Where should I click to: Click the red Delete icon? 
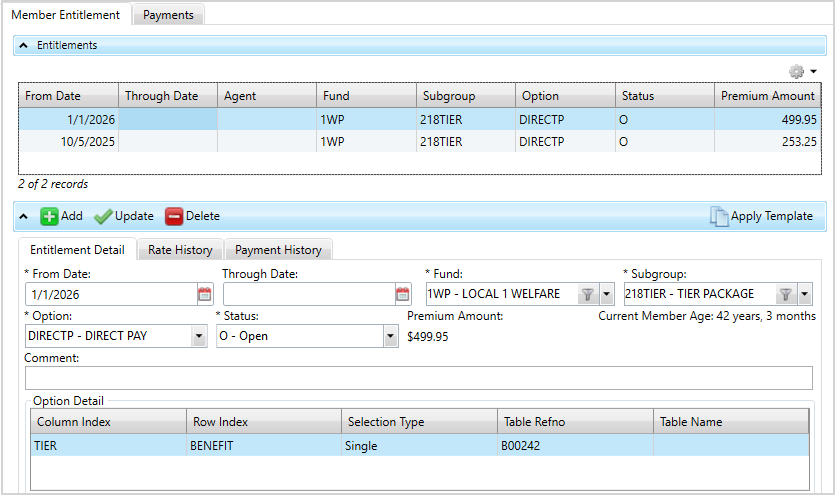[174, 216]
